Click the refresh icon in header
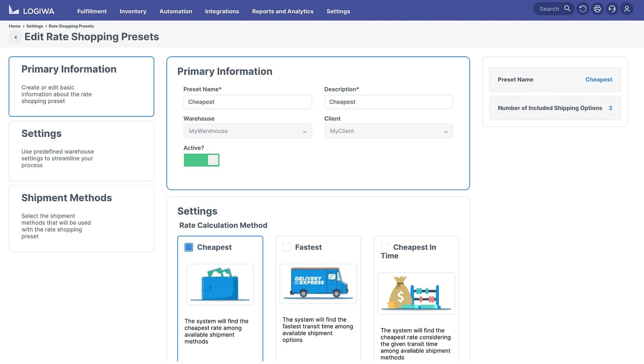This screenshot has width=644, height=364. tap(583, 9)
